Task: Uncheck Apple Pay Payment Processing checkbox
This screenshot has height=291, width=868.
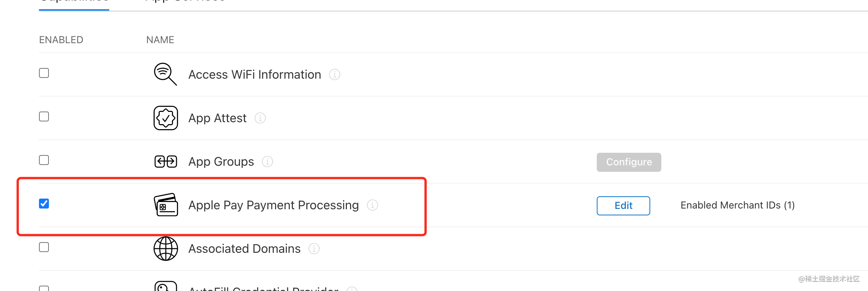Action: 44,204
